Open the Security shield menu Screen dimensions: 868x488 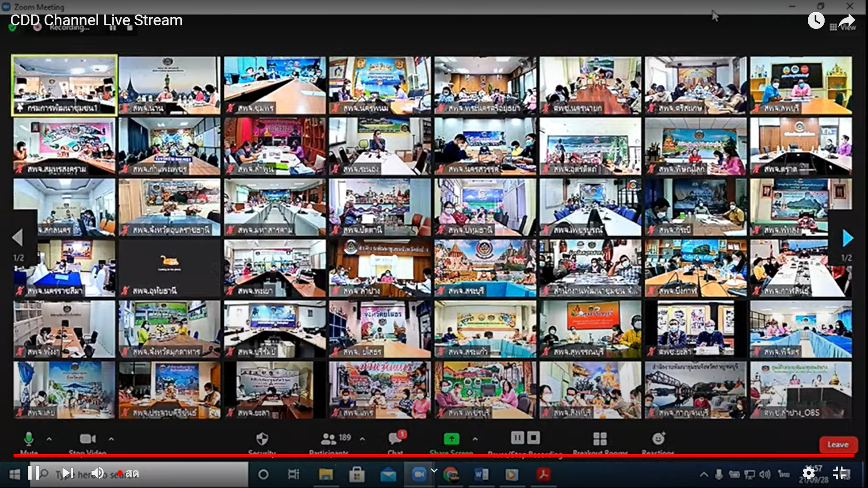tap(262, 439)
